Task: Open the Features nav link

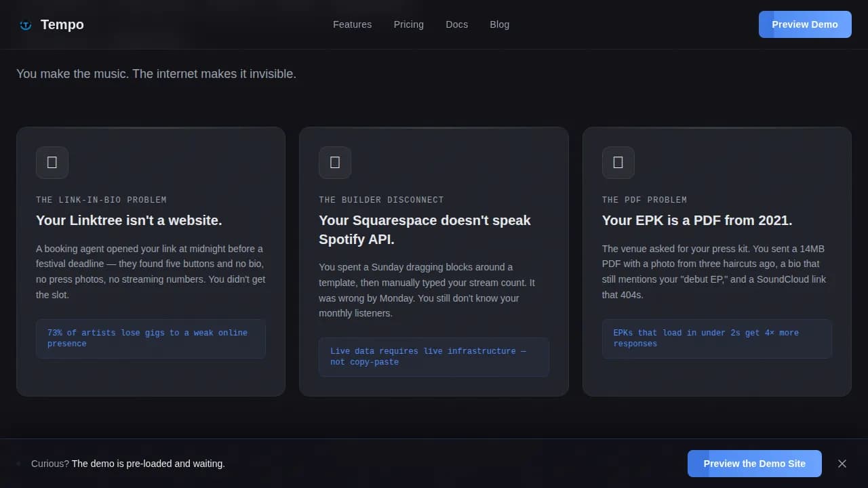Action: 352,24
